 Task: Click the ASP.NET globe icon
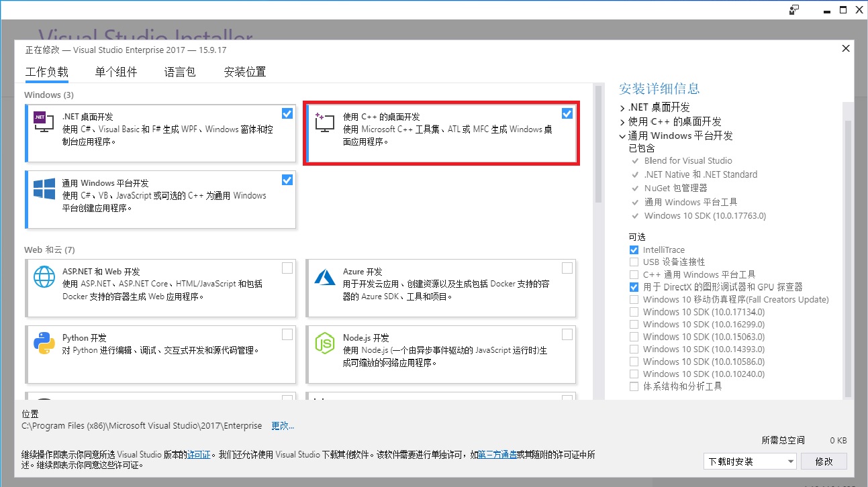(44, 276)
